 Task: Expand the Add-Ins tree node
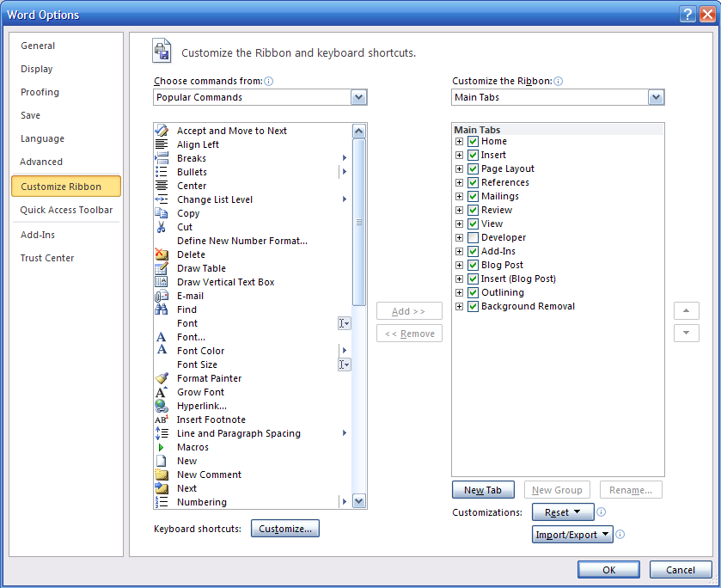tap(460, 251)
